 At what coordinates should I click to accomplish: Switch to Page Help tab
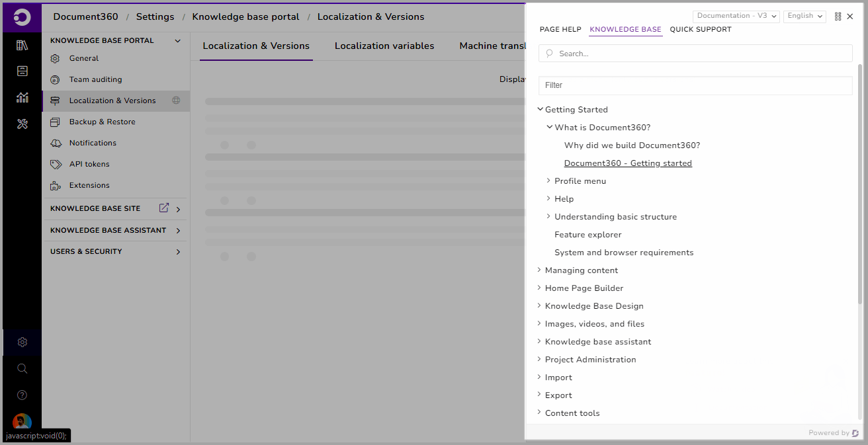pyautogui.click(x=560, y=30)
